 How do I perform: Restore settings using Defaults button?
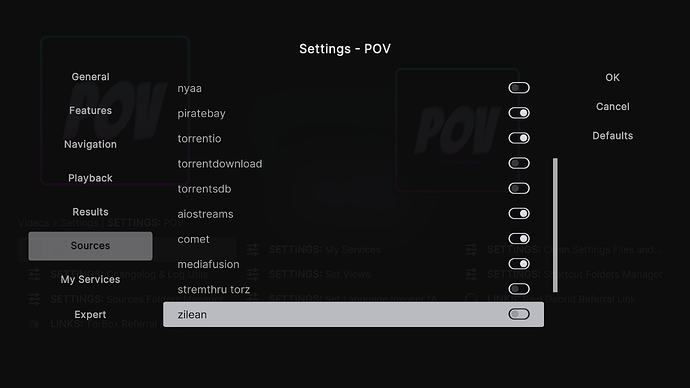point(612,135)
